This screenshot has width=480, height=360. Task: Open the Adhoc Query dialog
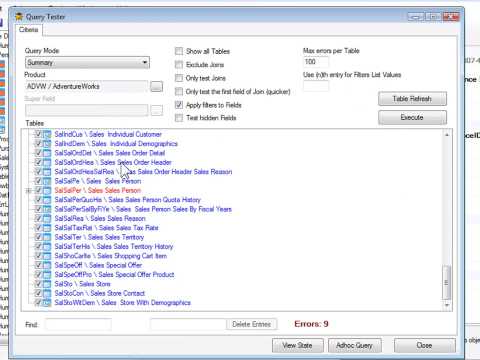pos(355,345)
